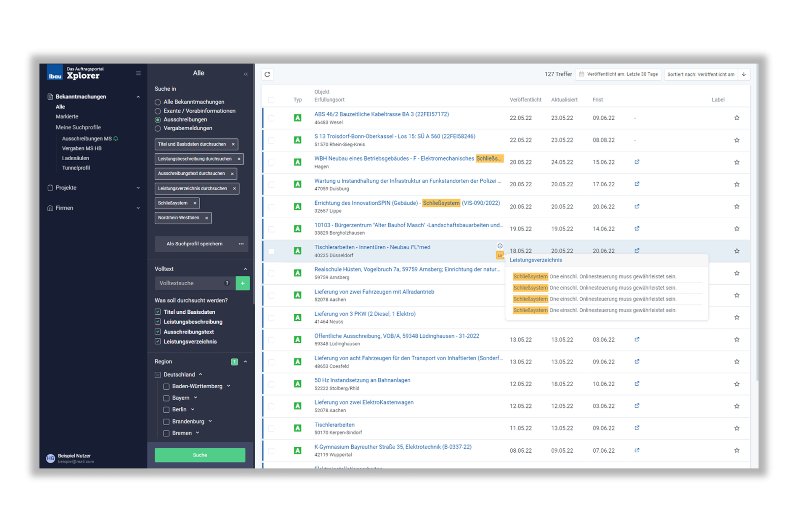
Task: Uncheck the Leistungsverzeichnis checkbox
Action: click(158, 341)
